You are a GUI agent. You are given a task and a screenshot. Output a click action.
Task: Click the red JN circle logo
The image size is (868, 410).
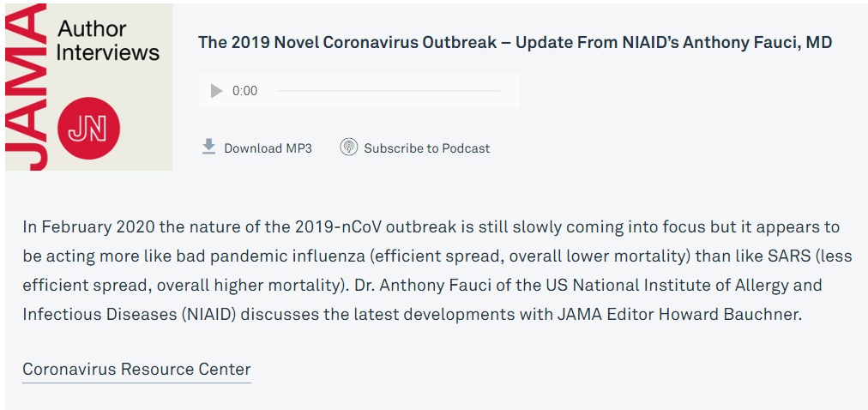[87, 129]
